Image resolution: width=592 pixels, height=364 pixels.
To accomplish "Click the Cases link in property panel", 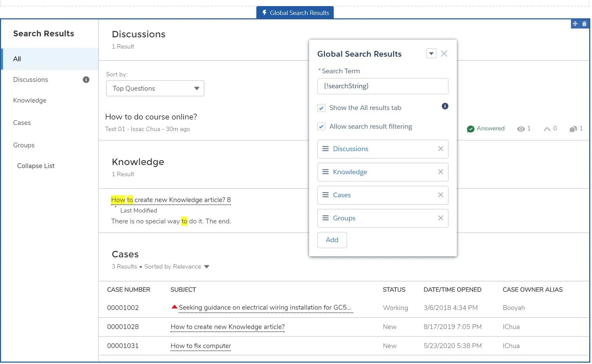I will [342, 195].
